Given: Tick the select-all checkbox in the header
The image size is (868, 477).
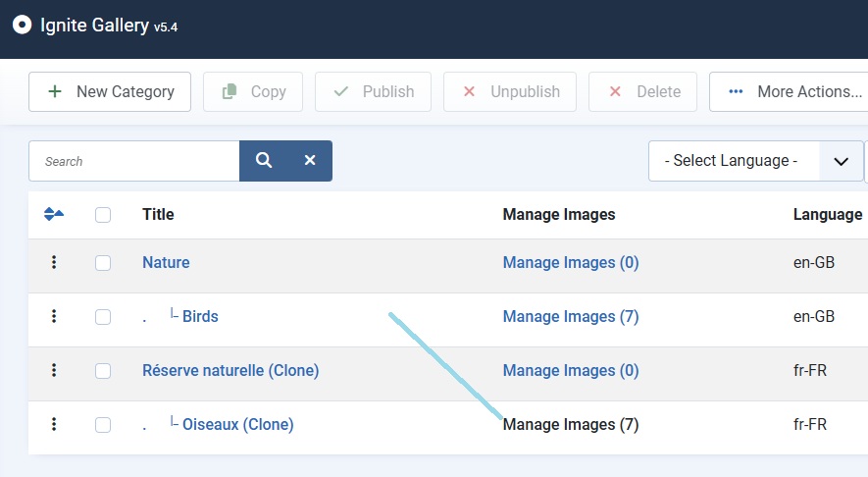Looking at the screenshot, I should (103, 215).
